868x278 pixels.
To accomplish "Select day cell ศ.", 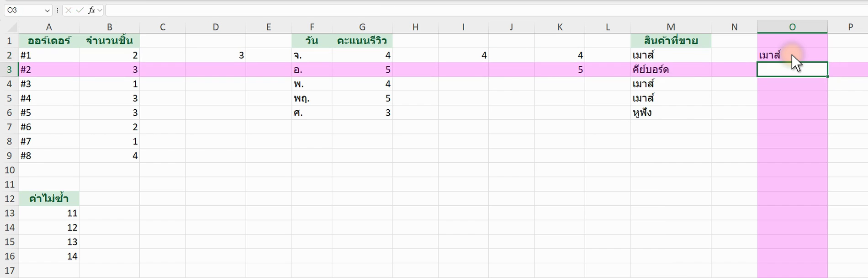I will pos(312,113).
